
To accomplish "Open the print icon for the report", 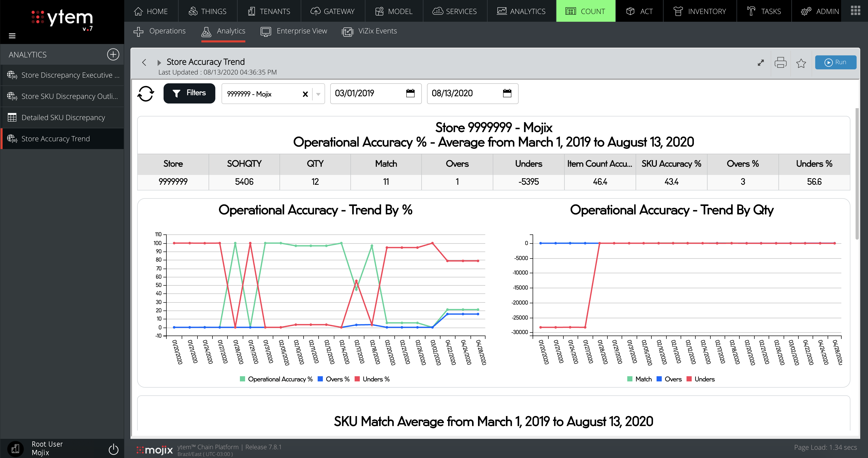I will [x=781, y=62].
